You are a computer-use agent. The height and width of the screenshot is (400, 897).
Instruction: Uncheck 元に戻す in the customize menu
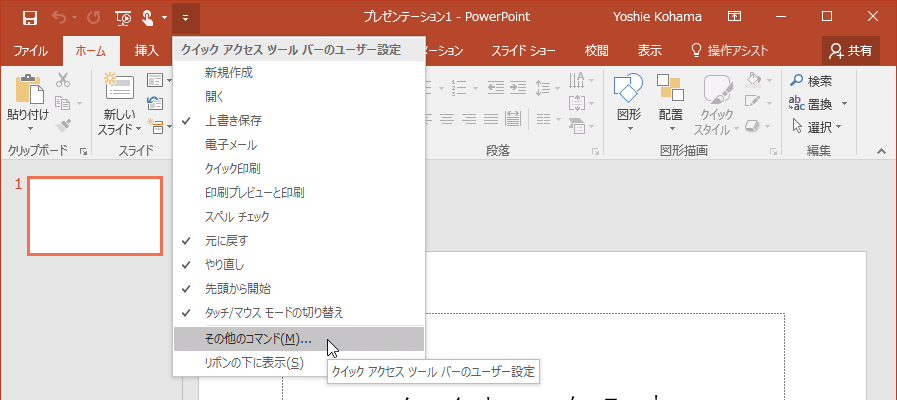[299, 241]
